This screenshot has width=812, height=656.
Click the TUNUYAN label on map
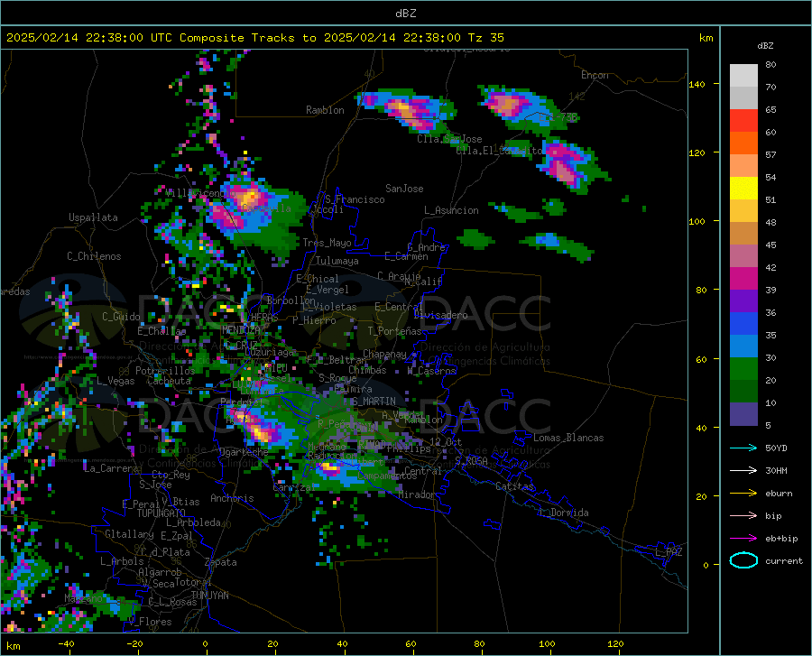coord(209,596)
